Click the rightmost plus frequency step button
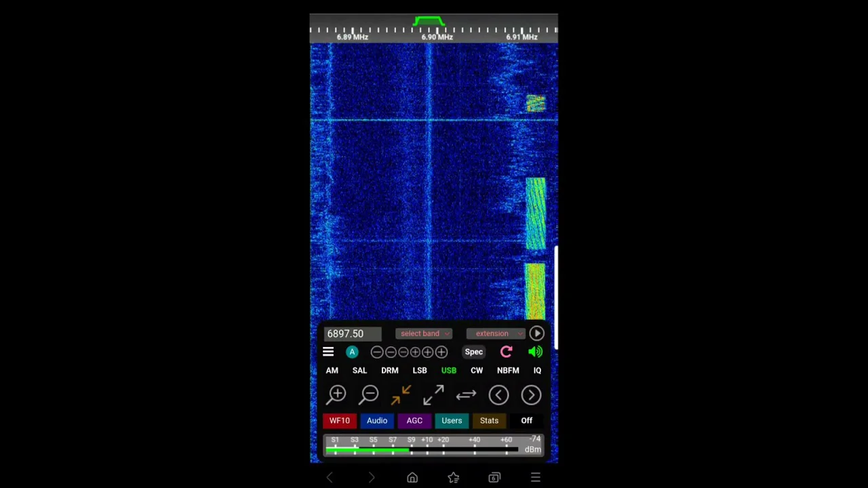This screenshot has width=868, height=488. 441,352
